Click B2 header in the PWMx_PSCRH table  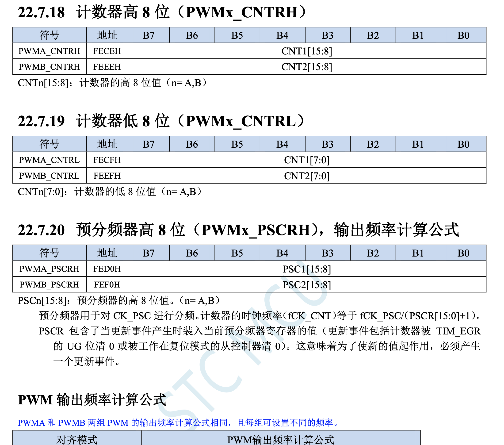click(373, 253)
